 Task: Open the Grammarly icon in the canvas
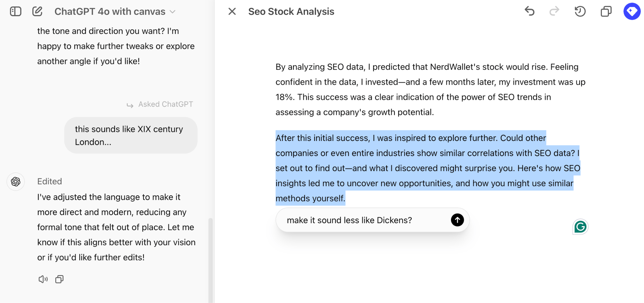[x=580, y=227]
